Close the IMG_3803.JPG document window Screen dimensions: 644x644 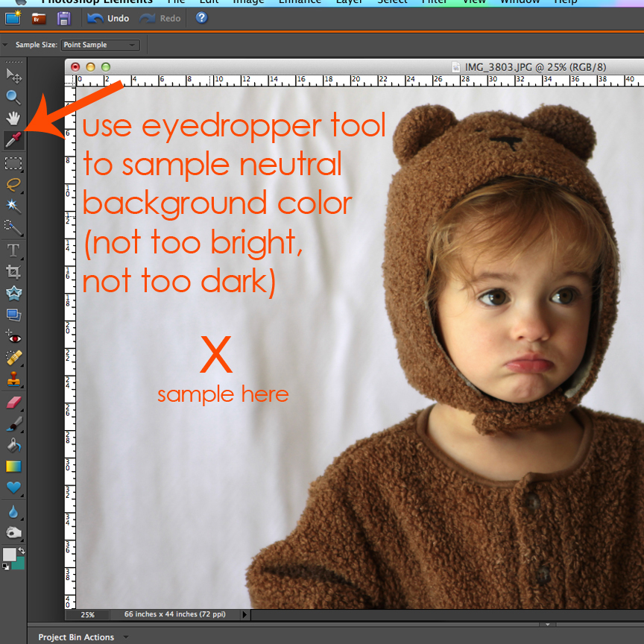point(75,67)
